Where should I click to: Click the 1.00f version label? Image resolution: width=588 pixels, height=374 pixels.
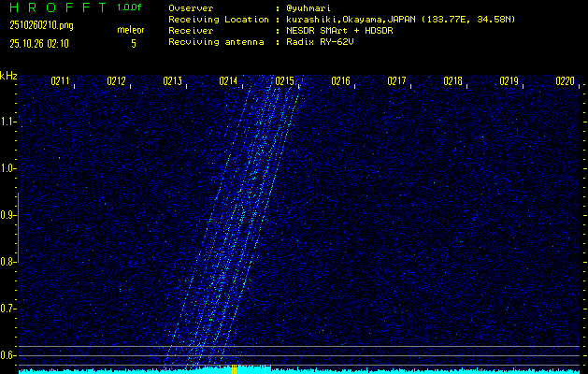click(x=130, y=7)
